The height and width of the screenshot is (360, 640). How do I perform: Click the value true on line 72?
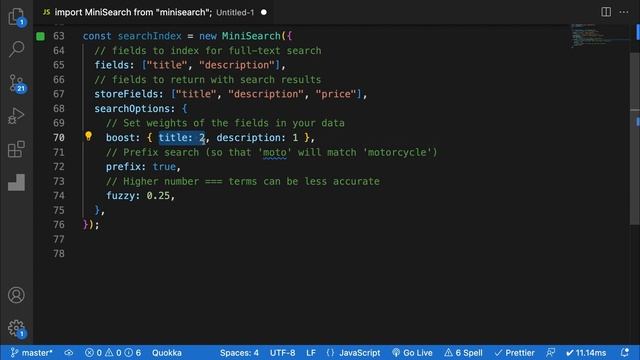click(x=164, y=167)
